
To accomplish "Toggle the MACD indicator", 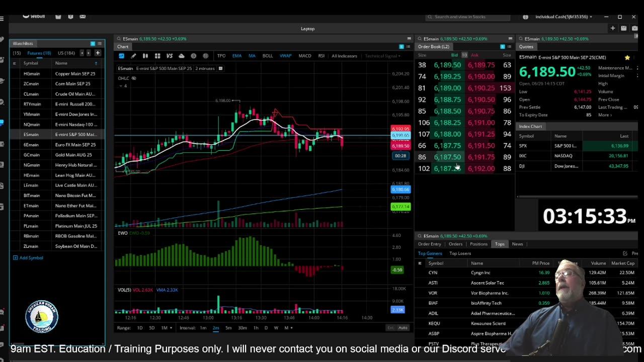I will [305, 56].
